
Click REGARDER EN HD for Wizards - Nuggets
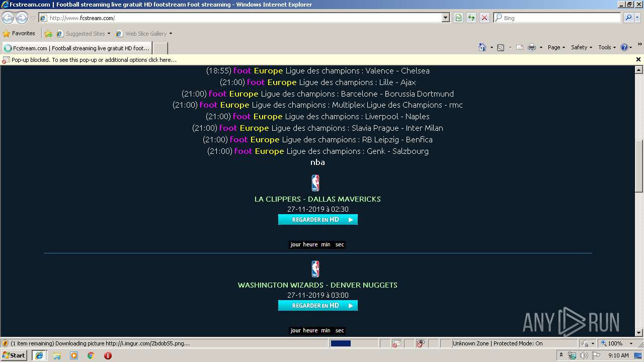coord(317,306)
